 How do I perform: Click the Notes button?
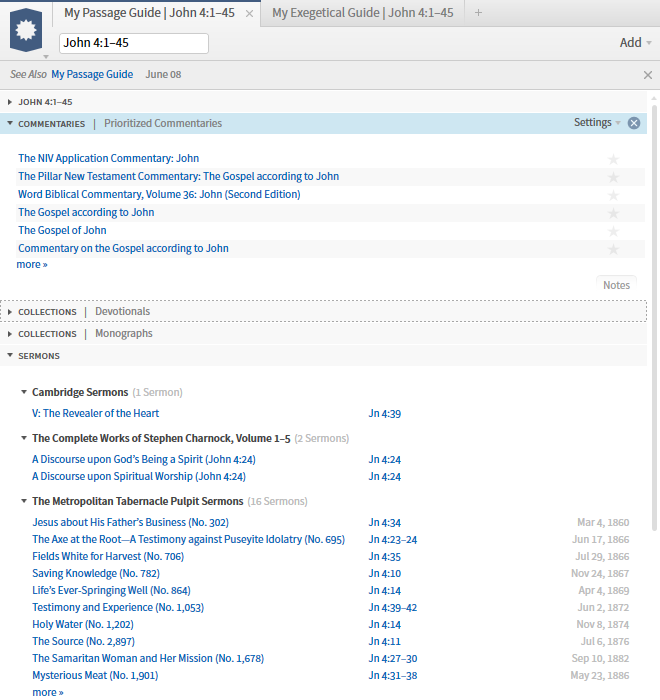[x=616, y=285]
